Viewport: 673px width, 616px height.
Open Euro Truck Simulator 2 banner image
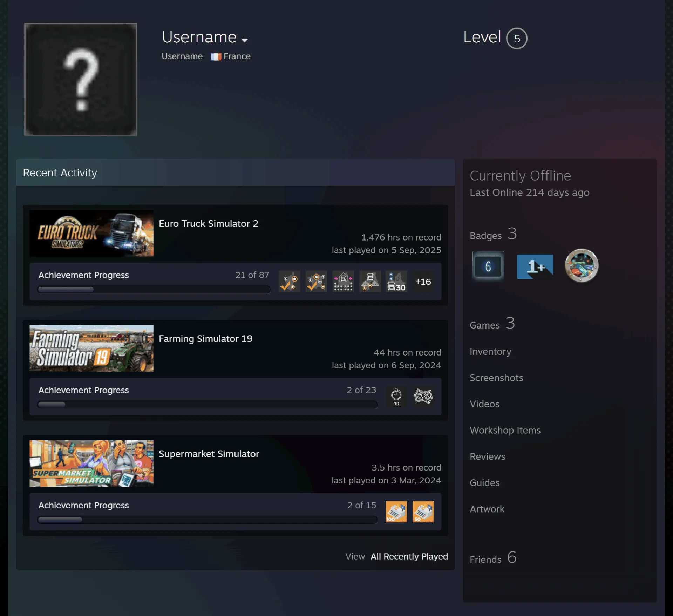click(91, 233)
